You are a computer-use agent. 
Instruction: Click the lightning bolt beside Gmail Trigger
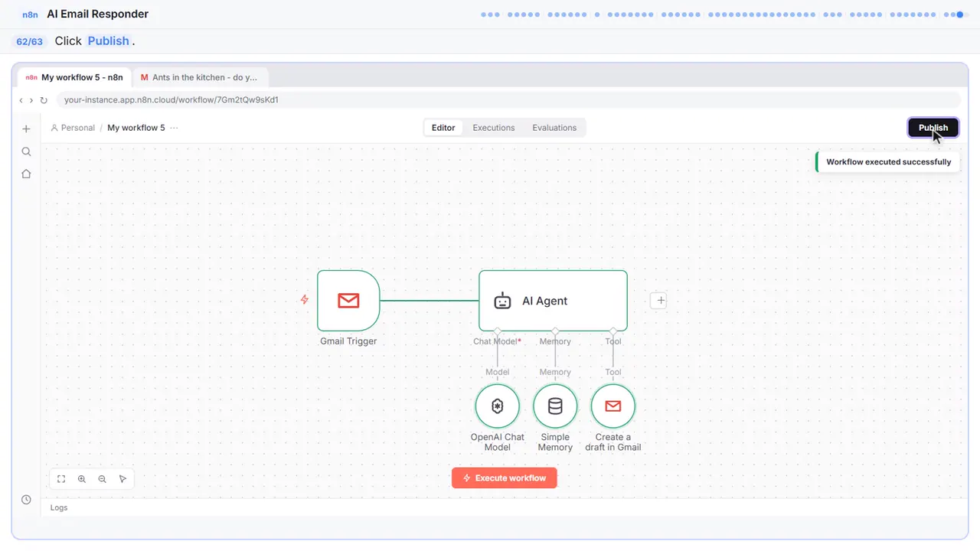click(x=305, y=300)
